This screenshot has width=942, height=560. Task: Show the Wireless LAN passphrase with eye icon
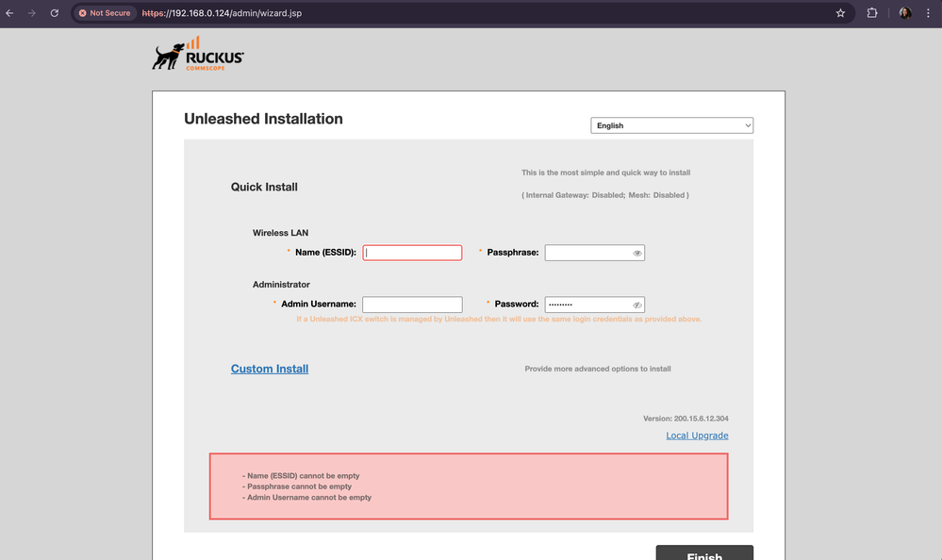637,253
